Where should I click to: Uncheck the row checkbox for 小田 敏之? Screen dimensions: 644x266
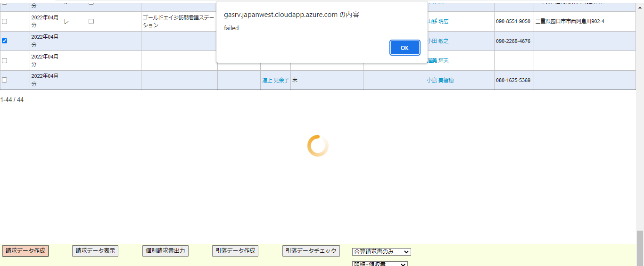click(x=5, y=41)
